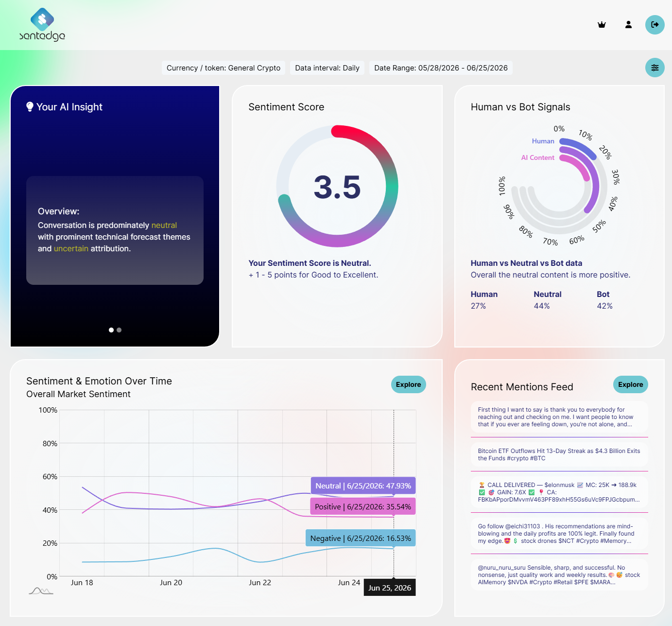The height and width of the screenshot is (626, 672).
Task: Explore the Sentiment & Emotion Over Time chart
Action: 408,384
